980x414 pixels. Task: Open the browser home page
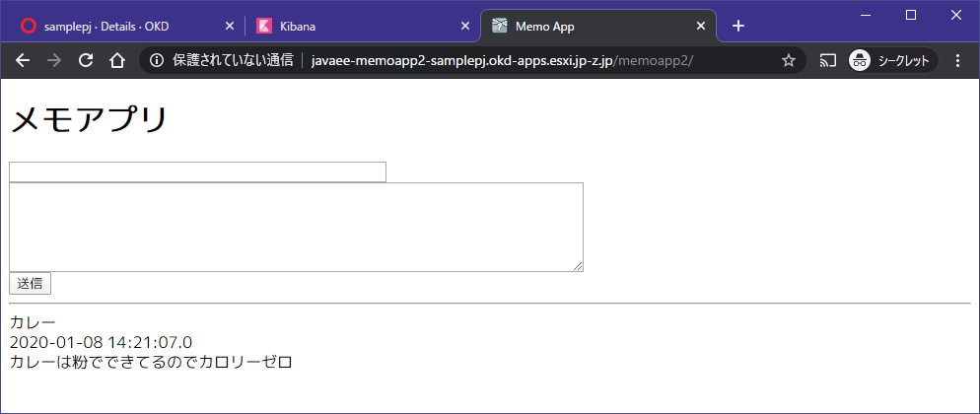click(117, 60)
